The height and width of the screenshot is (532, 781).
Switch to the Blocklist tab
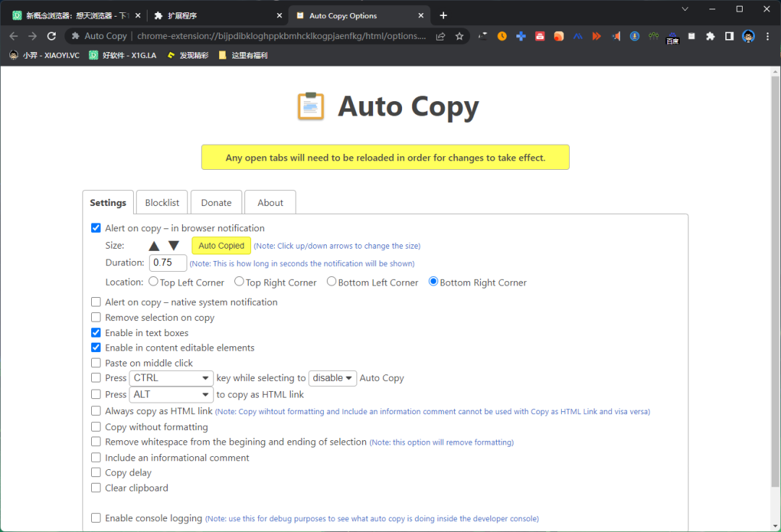[x=162, y=202]
